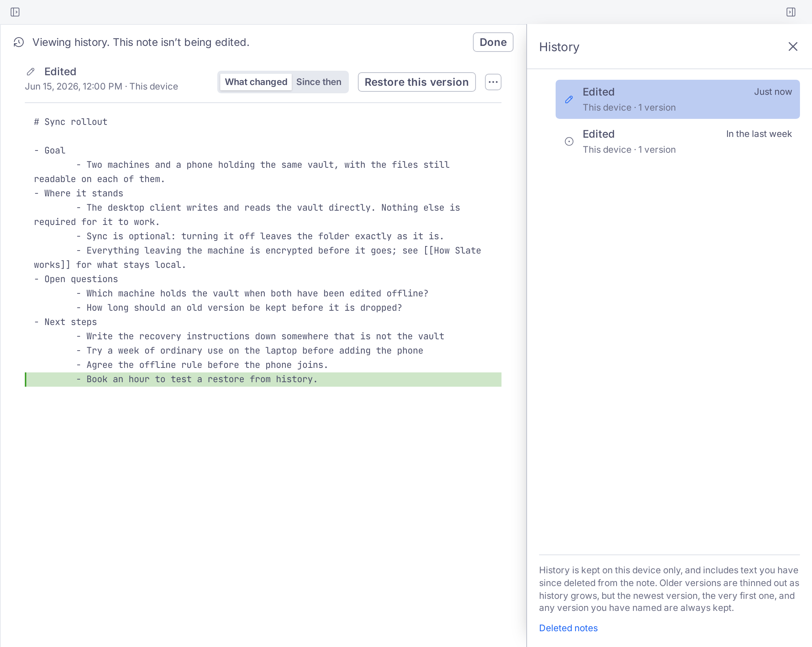Click the 'Try a week of ordinary use' line
The height and width of the screenshot is (647, 812).
click(x=250, y=351)
